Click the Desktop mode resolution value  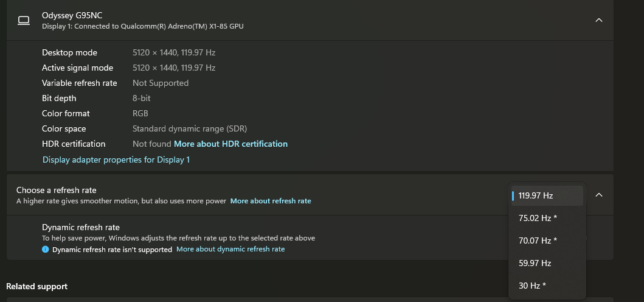174,53
